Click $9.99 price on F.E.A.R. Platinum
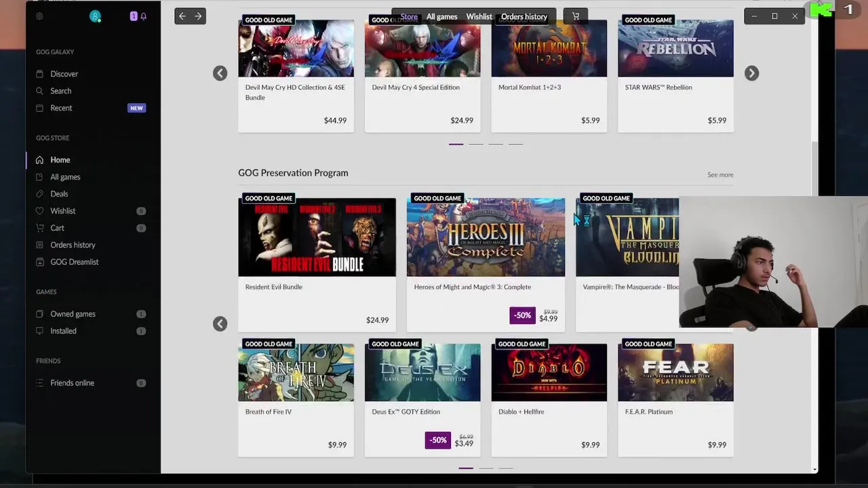868x488 pixels. [x=717, y=445]
